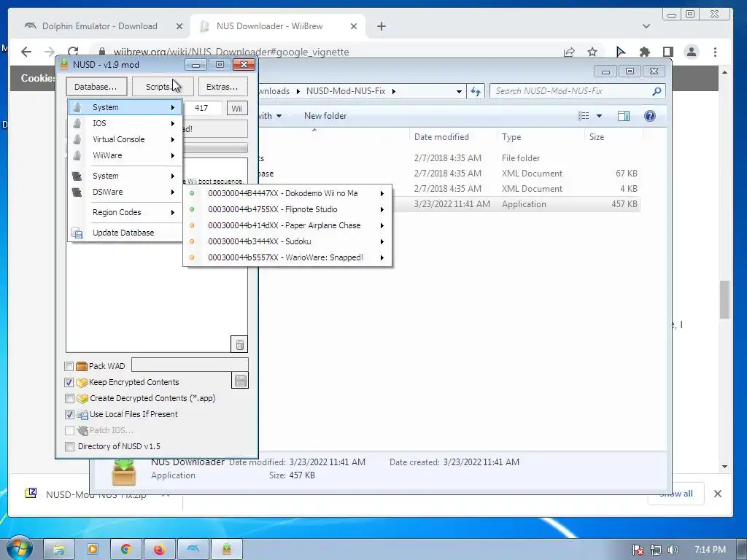This screenshot has width=747, height=560.
Task: Open Windows Start button
Action: [x=18, y=548]
